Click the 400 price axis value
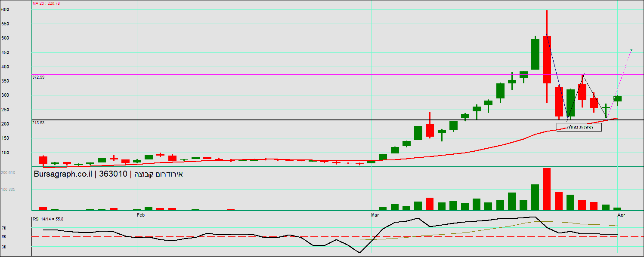This screenshot has width=644, height=257. click(5, 67)
